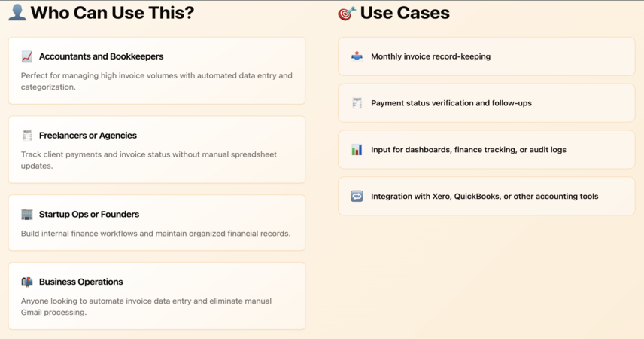Click Input for dashboards, finance tracking text
644x339 pixels.
coord(469,150)
